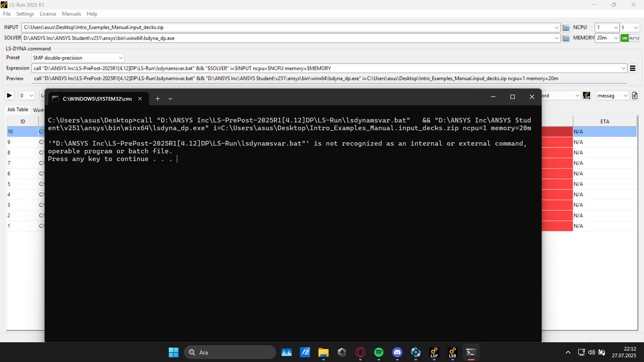Viewport: 644px width, 362px height.
Task: Open the volume control in system tray
Action: (x=591, y=352)
